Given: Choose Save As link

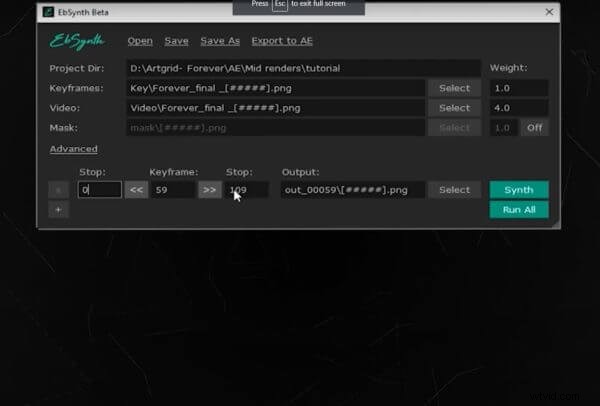Looking at the screenshot, I should (220, 41).
